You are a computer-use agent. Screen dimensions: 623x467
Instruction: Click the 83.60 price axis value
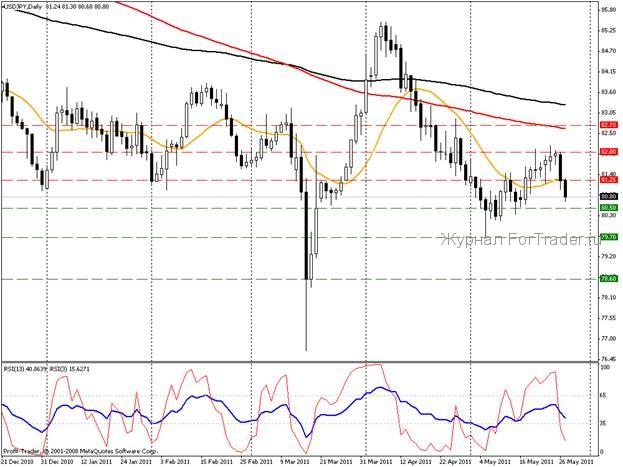click(608, 92)
